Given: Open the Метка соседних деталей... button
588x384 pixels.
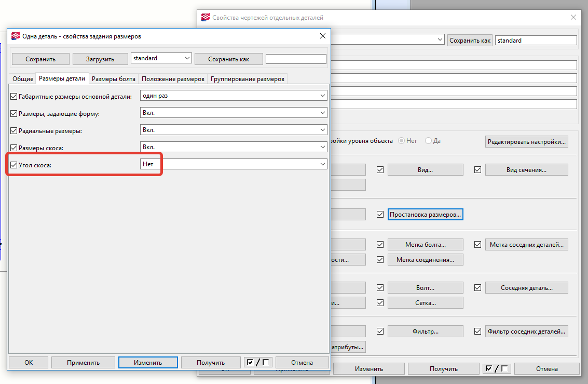Looking at the screenshot, I should tap(526, 244).
